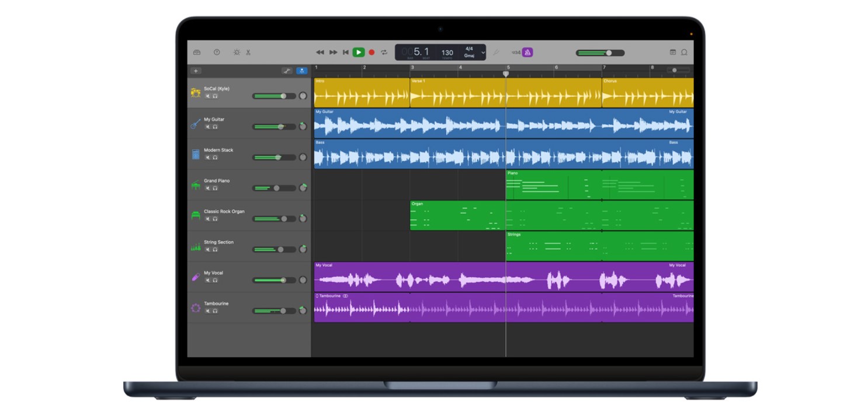868x419 pixels.
Task: Click the Grand Piano instrument icon
Action: (x=196, y=186)
